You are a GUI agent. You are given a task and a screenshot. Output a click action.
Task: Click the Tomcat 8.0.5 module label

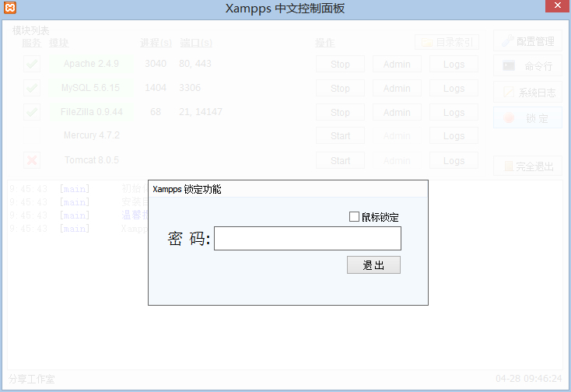pyautogui.click(x=92, y=160)
